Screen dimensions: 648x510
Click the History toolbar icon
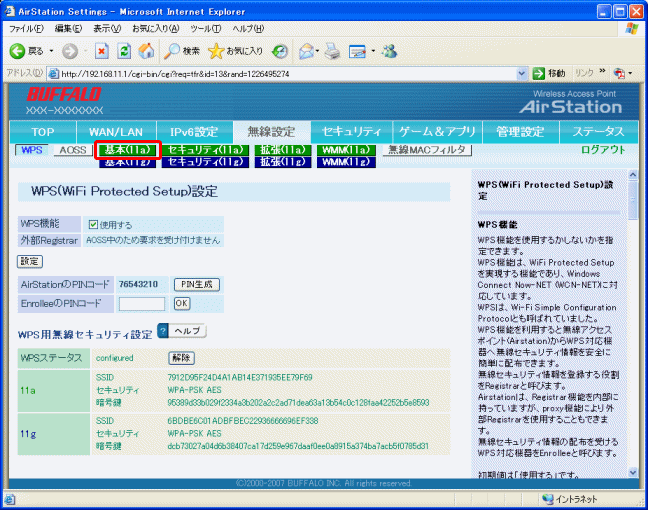point(280,50)
